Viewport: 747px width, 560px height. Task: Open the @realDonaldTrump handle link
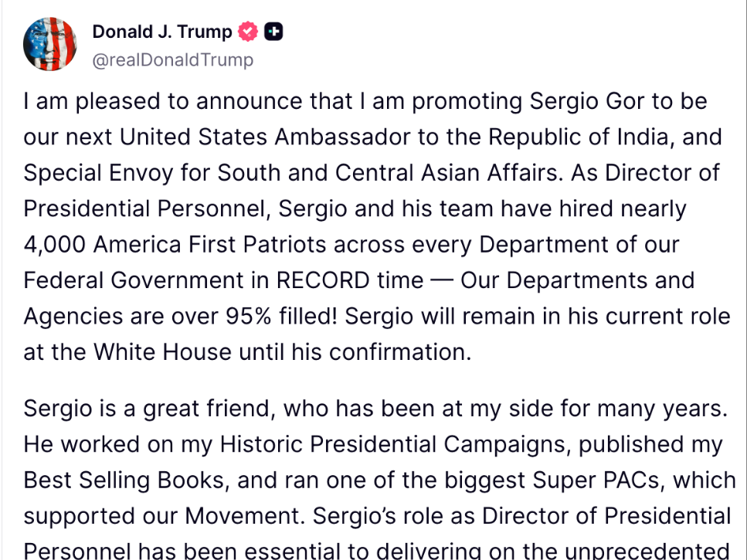click(173, 60)
